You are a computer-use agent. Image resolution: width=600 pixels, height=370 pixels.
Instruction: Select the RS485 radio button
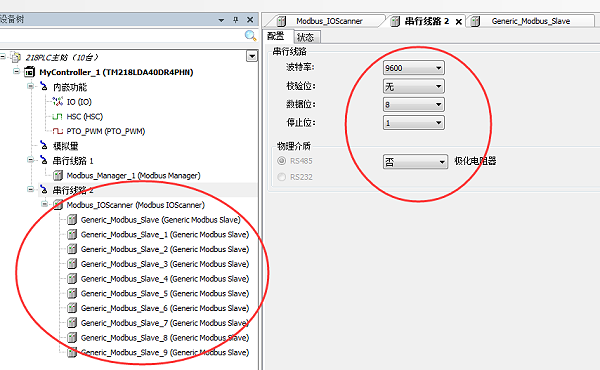[282, 161]
